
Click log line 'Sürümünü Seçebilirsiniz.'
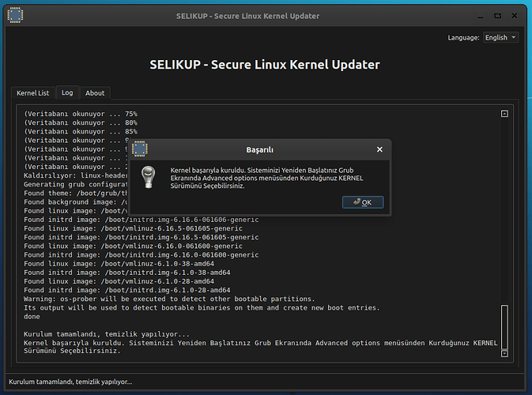pyautogui.click(x=72, y=351)
